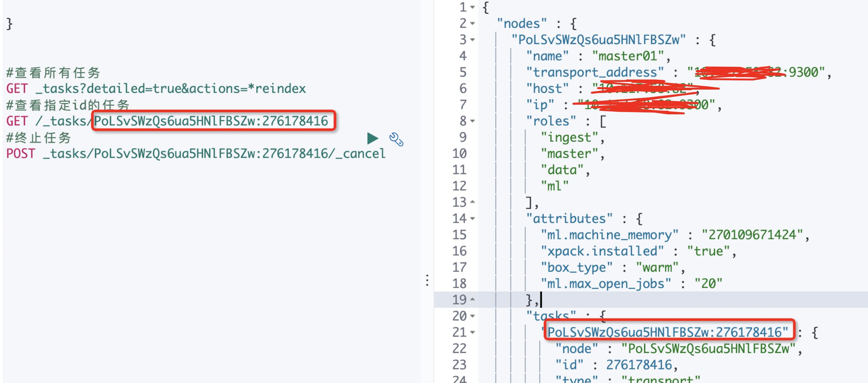This screenshot has width=868, height=383.
Task: Click the green send request play button
Action: pos(372,138)
